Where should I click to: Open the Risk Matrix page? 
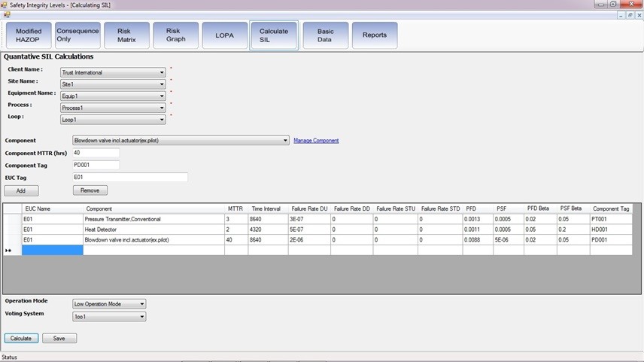[x=126, y=35]
